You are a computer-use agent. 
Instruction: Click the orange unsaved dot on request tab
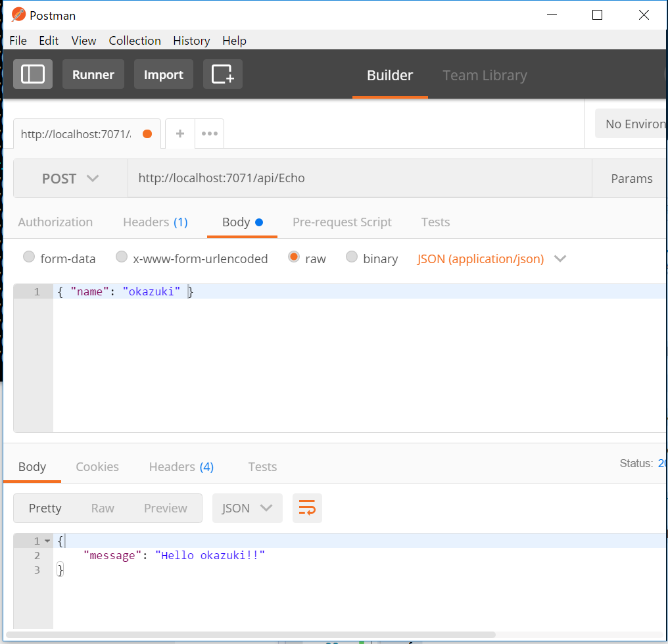click(x=147, y=134)
